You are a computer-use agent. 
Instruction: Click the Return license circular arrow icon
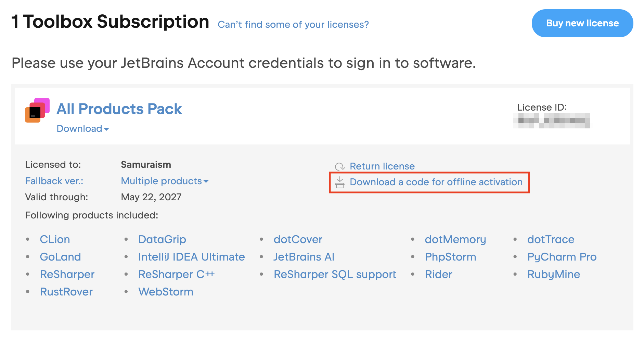click(x=340, y=167)
